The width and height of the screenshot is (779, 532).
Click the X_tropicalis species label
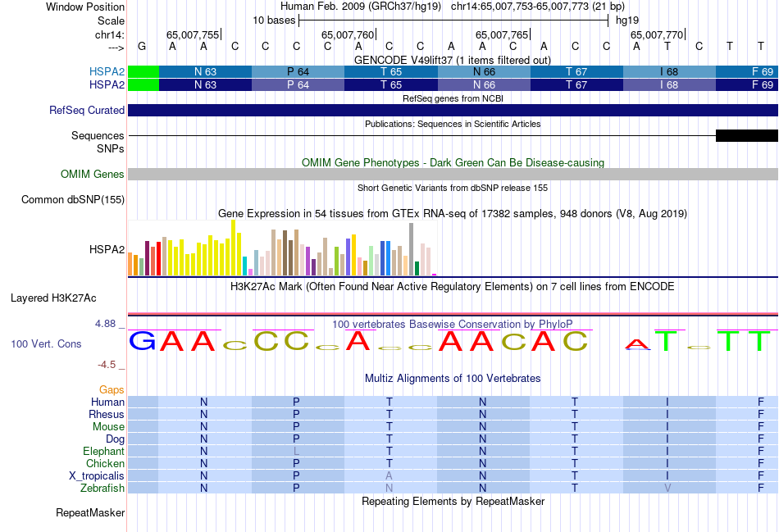click(x=97, y=476)
